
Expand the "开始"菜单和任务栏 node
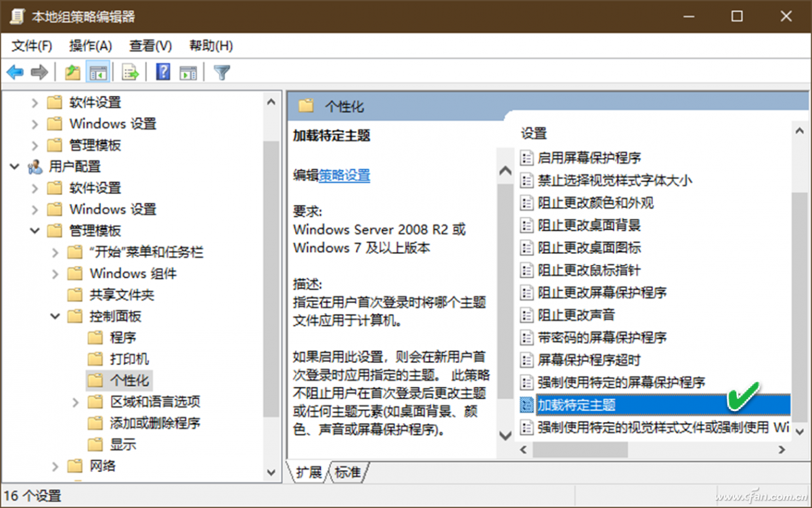55,252
